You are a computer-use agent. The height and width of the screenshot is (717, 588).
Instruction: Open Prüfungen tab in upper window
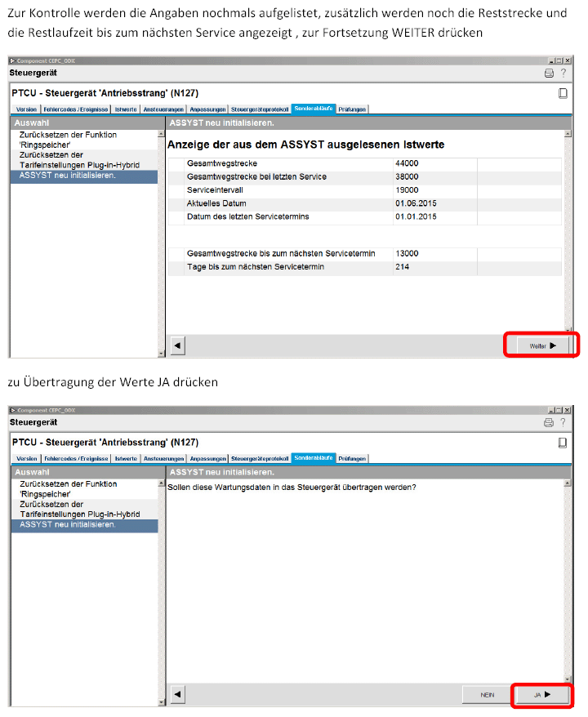point(352,109)
